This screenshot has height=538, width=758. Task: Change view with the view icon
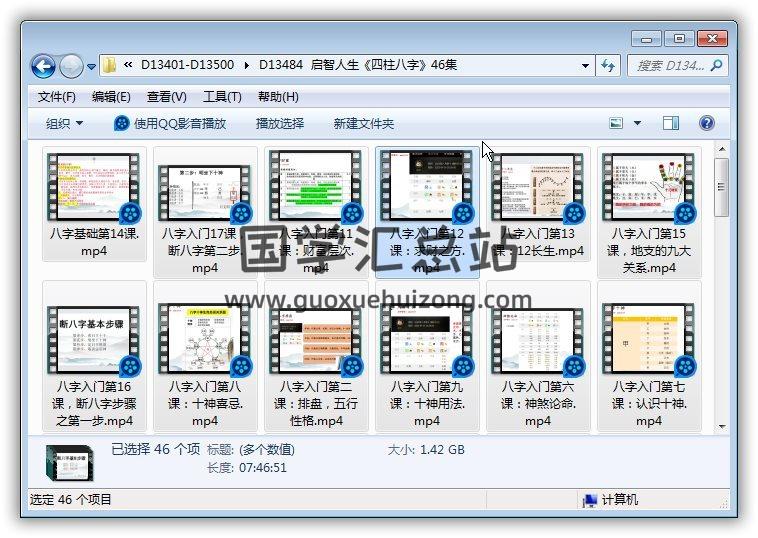click(x=615, y=123)
